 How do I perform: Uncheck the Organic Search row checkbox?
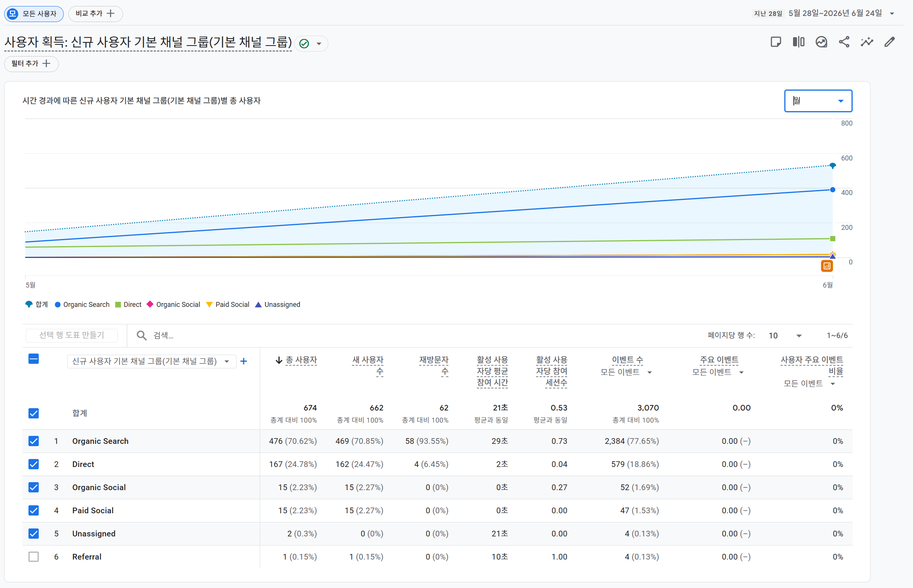click(34, 441)
